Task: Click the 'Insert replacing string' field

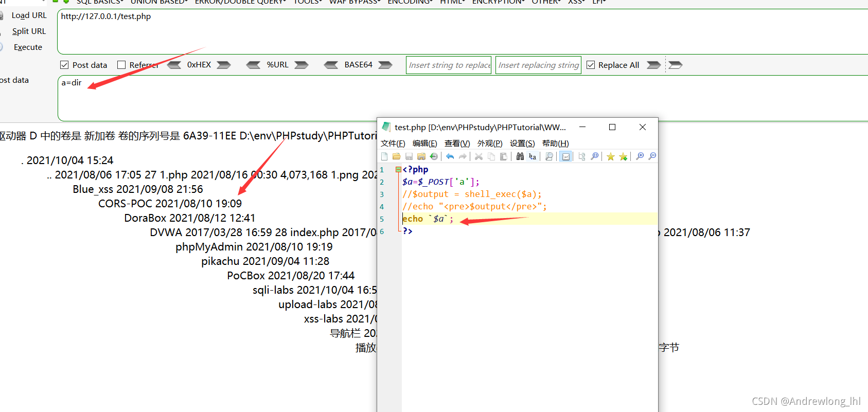Action: tap(538, 65)
